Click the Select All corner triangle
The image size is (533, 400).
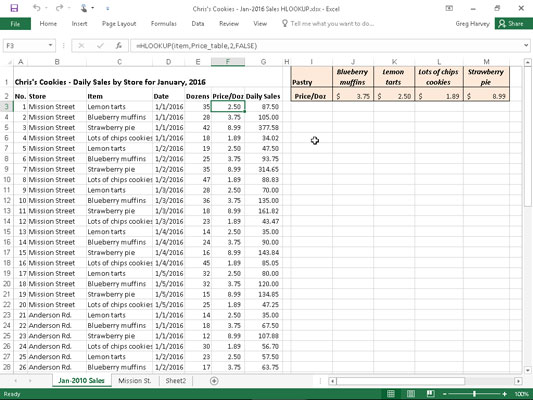(x=10, y=62)
